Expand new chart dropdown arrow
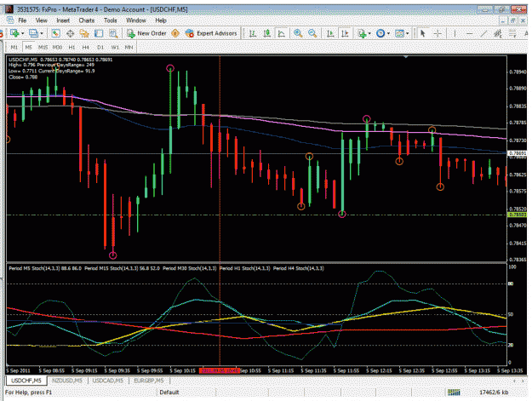 [22, 33]
